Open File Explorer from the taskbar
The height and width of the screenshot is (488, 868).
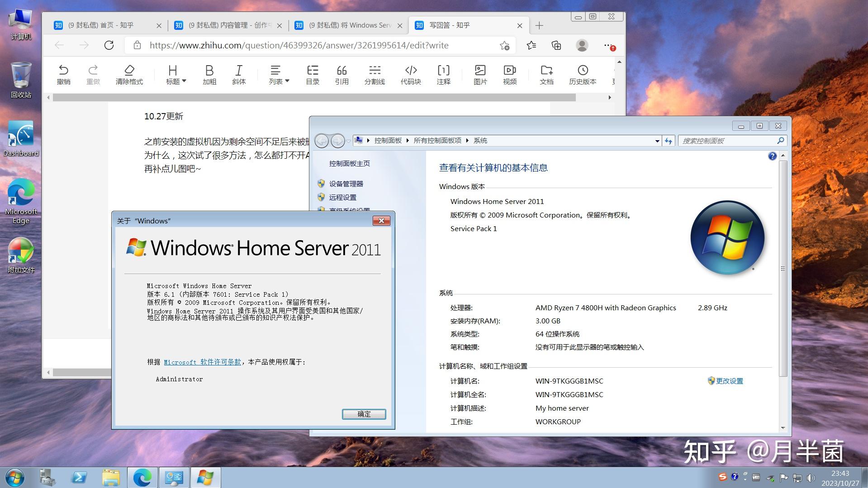coord(111,478)
